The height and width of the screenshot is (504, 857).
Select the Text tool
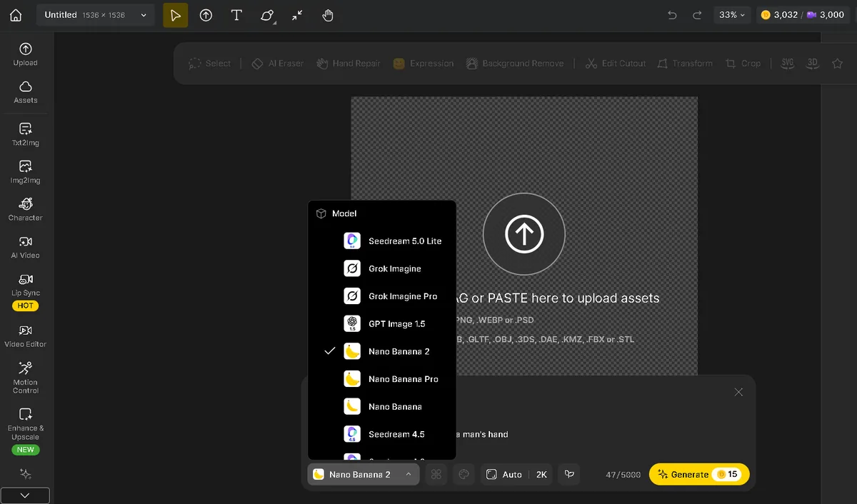click(x=236, y=15)
